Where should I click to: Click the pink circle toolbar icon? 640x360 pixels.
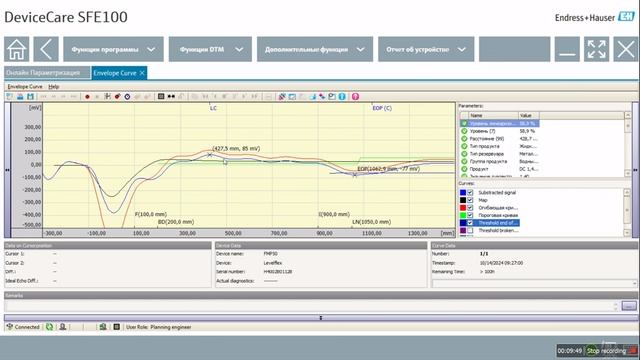[356, 97]
